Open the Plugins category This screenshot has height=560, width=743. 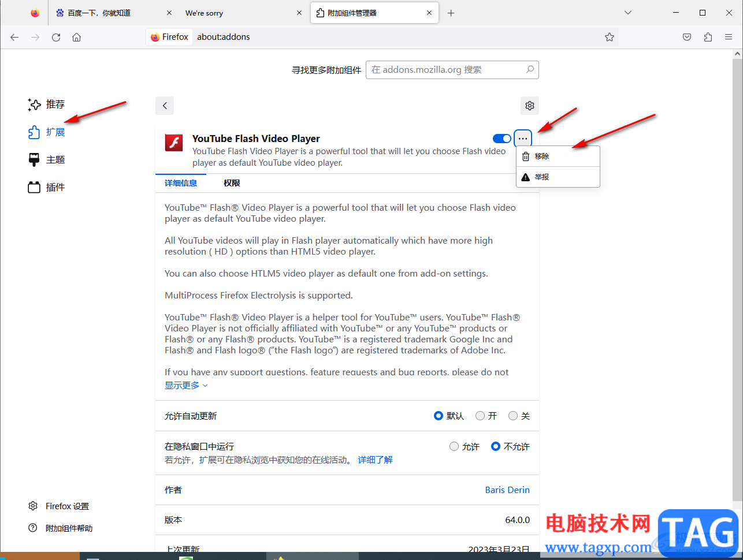pos(46,188)
